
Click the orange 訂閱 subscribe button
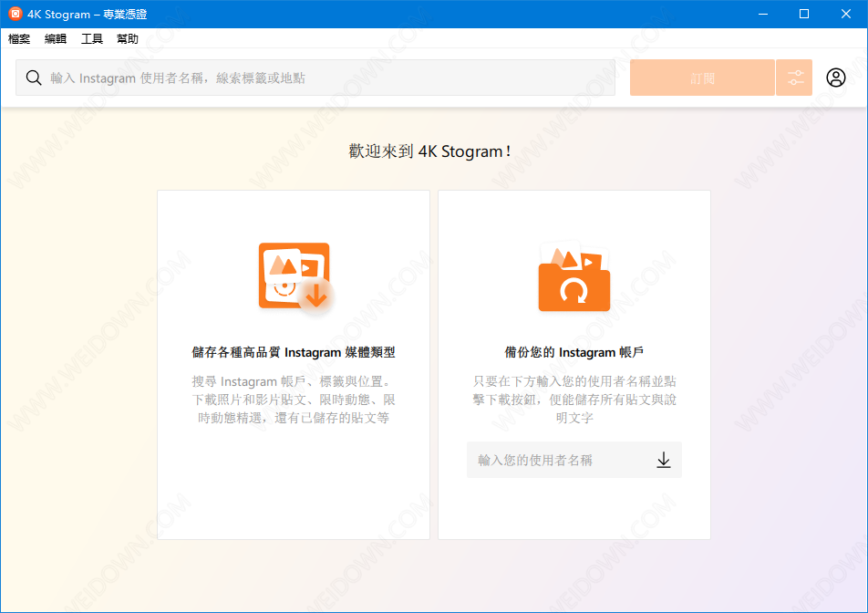pyautogui.click(x=702, y=78)
